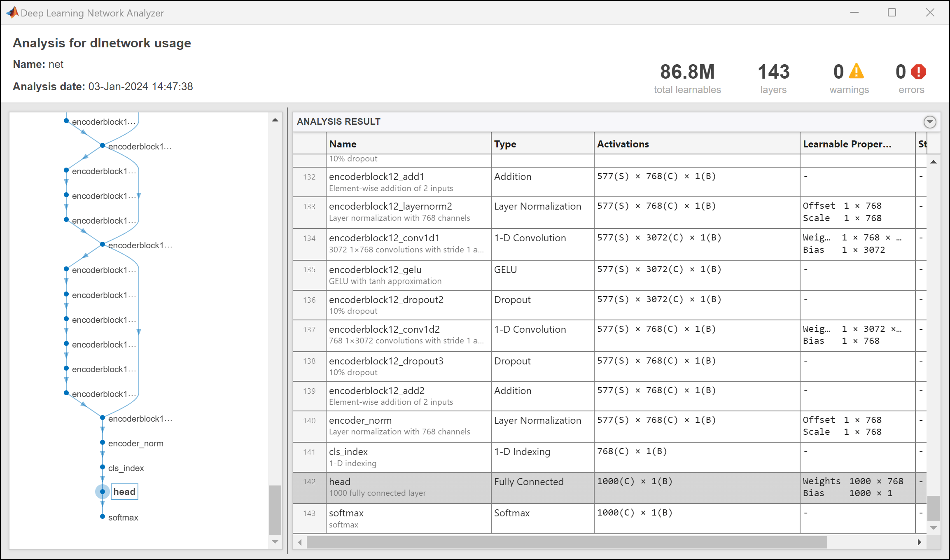The height and width of the screenshot is (560, 950).
Task: Open the Analysis Result options dropdown circle
Action: pos(930,122)
